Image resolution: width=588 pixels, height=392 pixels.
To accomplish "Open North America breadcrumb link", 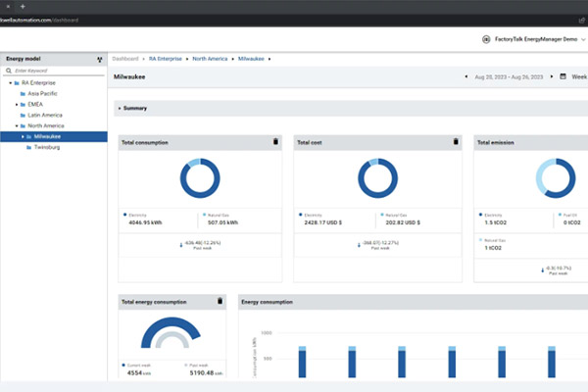I will pyautogui.click(x=210, y=59).
